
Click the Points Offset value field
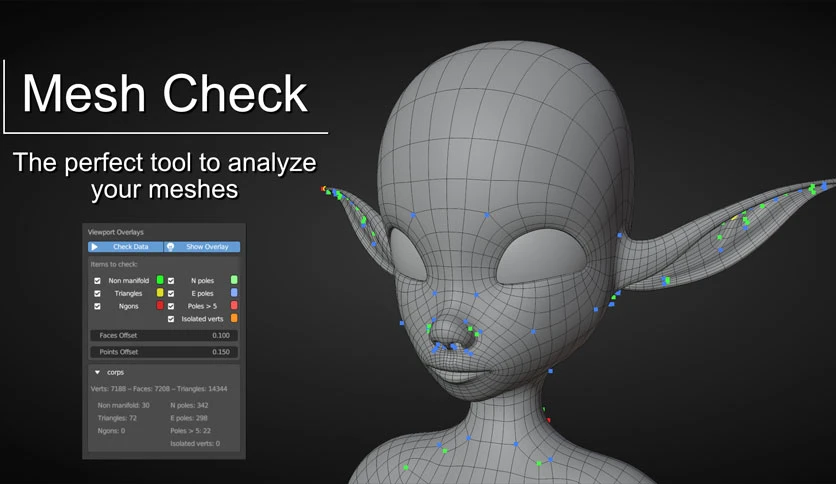[x=164, y=352]
